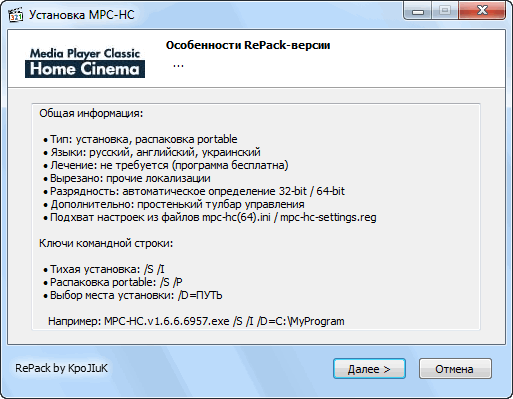Screen dimensions: 513x399
Task: Click the Подхват настроек mpc-hc-settings.reg line
Action: (x=210, y=217)
